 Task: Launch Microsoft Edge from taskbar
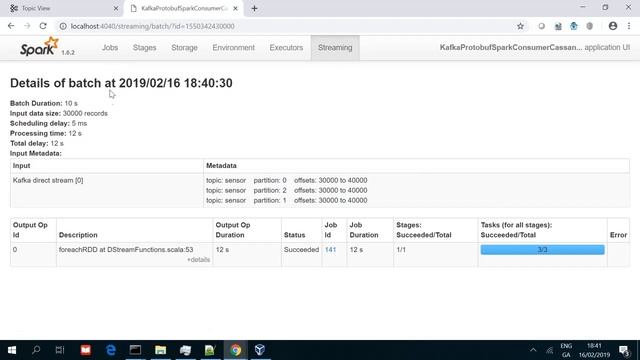[x=111, y=350]
